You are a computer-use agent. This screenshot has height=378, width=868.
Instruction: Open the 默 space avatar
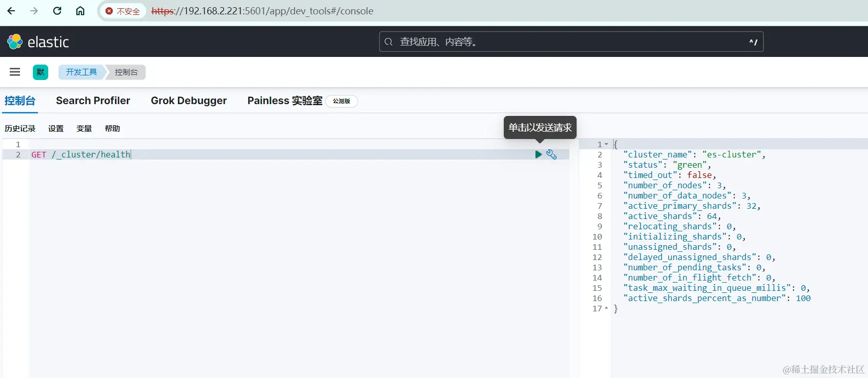[x=41, y=72]
